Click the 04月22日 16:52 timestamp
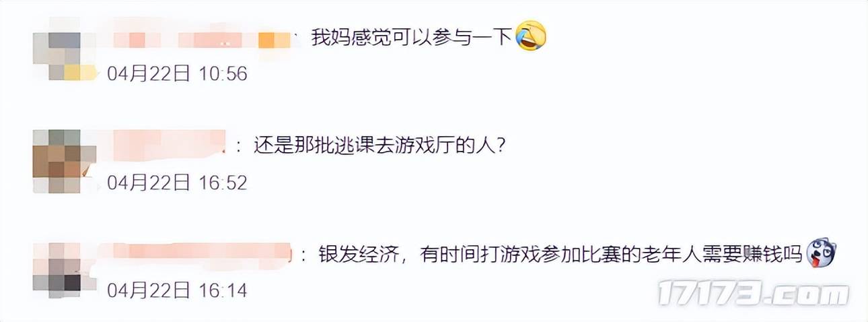868x322 pixels. pos(178,182)
